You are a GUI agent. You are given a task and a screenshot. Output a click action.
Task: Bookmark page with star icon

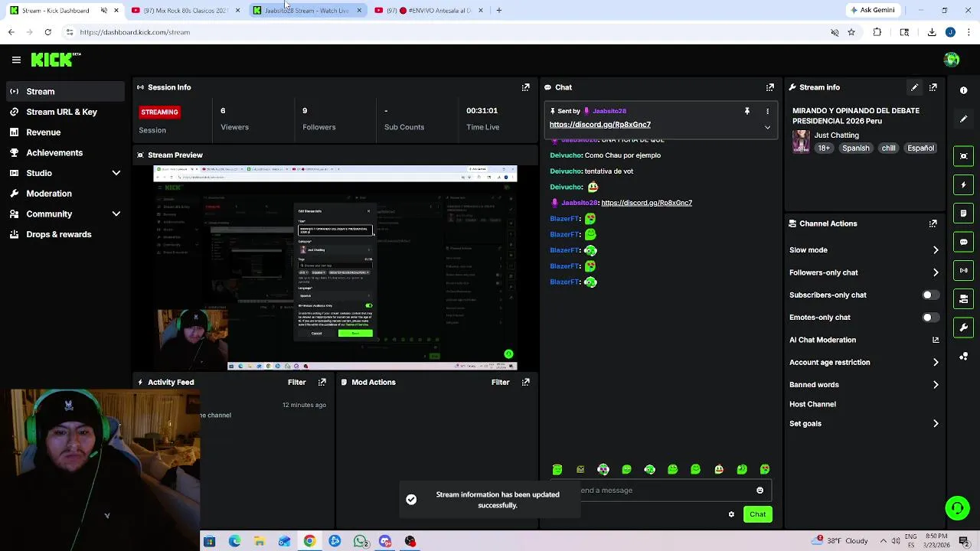(851, 32)
